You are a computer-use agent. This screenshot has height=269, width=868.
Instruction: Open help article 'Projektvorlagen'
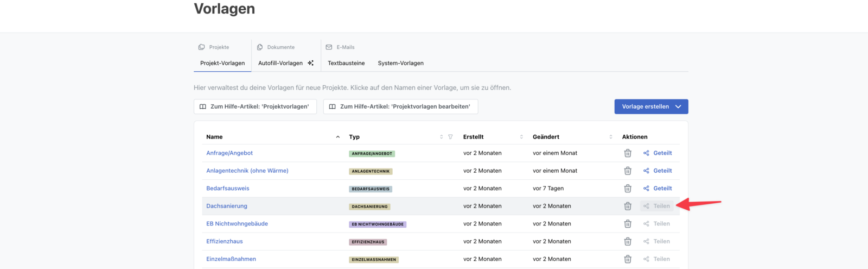pyautogui.click(x=255, y=107)
